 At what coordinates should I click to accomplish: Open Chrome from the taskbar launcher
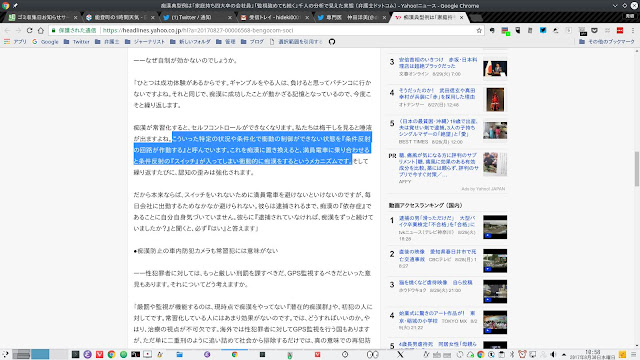(x=111, y=354)
